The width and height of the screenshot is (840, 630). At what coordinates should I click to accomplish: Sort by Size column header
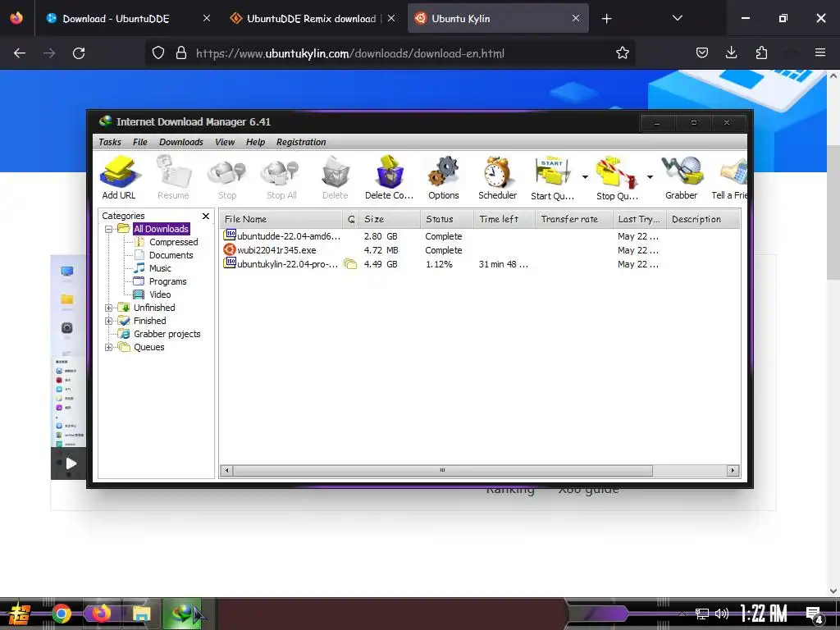(390, 219)
